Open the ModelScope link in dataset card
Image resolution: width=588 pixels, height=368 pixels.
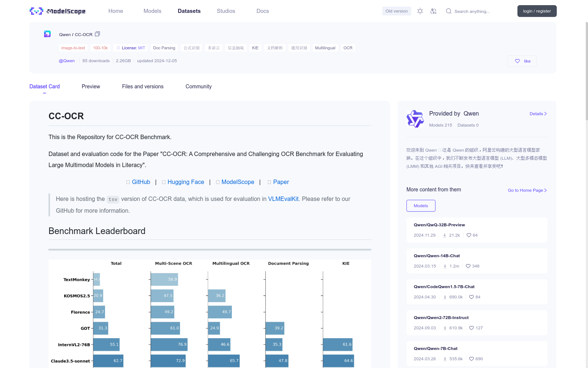[x=238, y=182]
